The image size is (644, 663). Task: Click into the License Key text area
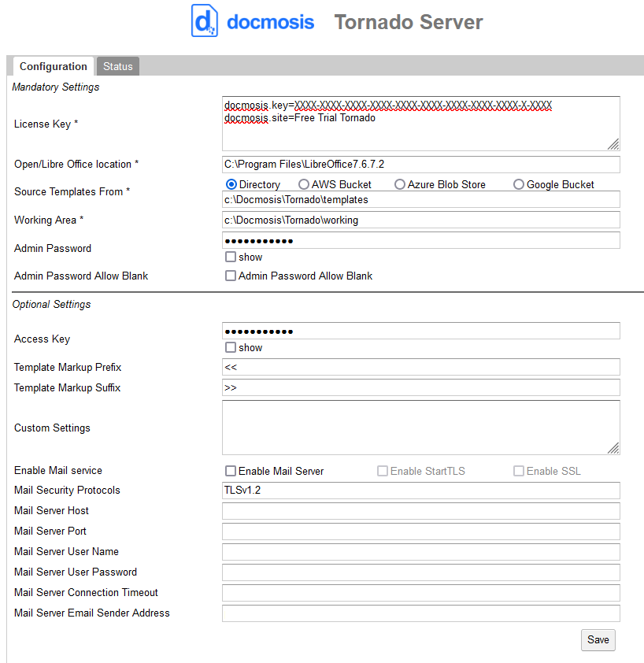tap(420, 124)
